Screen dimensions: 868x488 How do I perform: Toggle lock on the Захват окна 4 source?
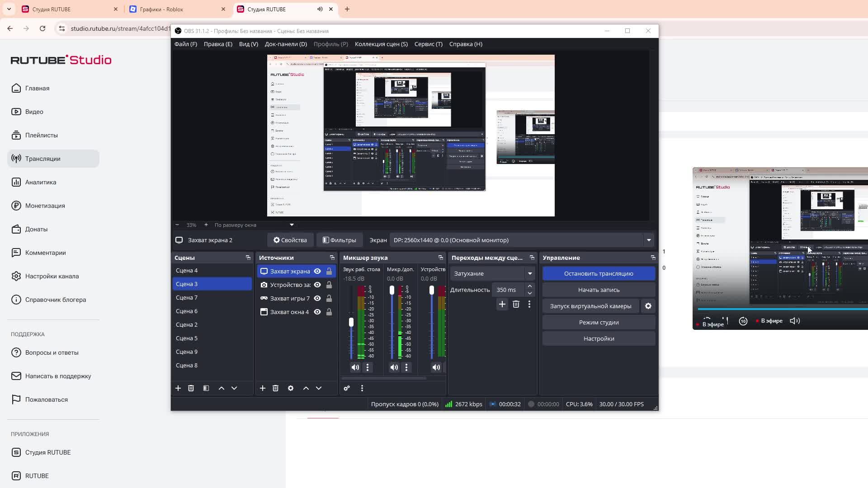point(329,312)
